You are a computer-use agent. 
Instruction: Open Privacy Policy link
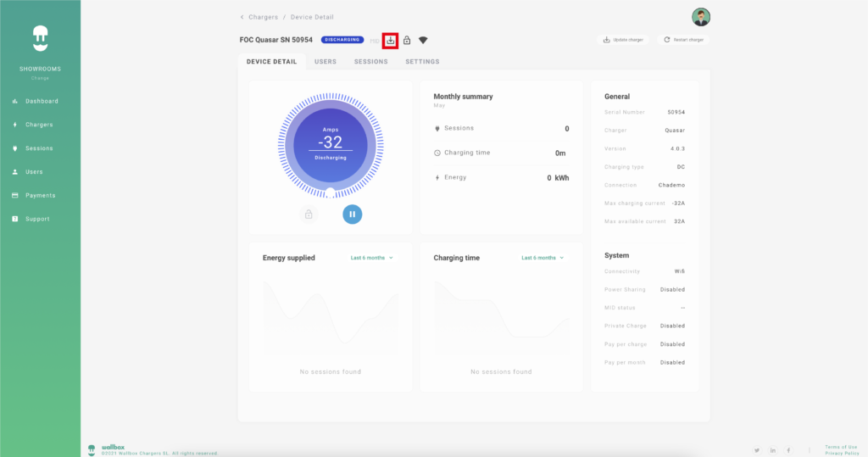(x=842, y=453)
